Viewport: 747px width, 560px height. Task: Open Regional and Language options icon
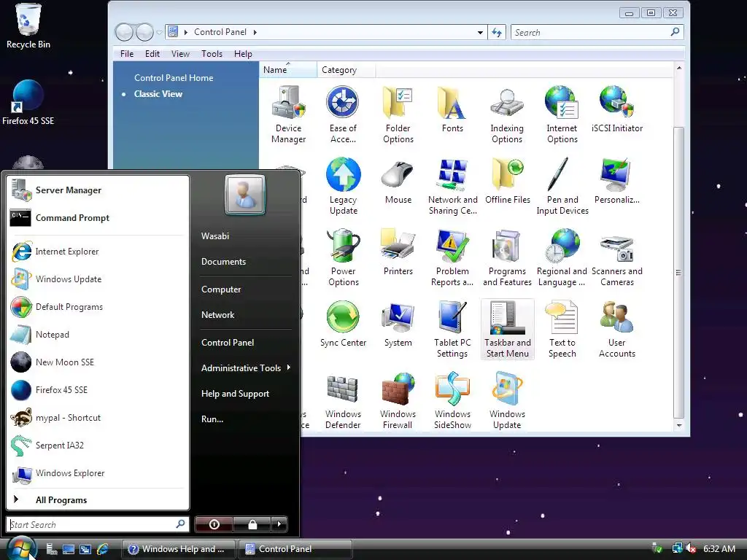(562, 257)
